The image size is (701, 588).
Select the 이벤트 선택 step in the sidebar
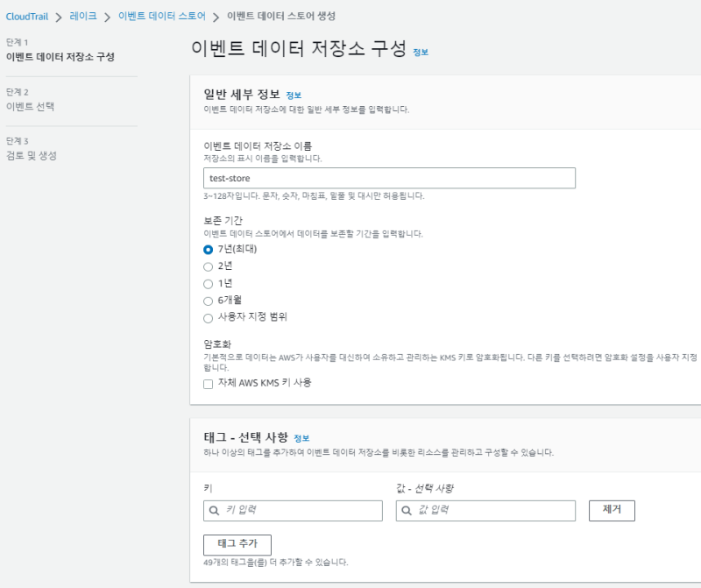30,106
